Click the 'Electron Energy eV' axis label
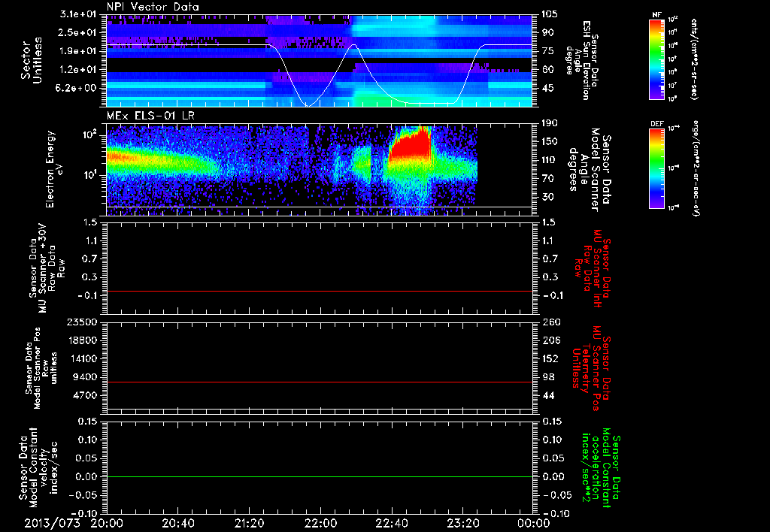770x532 pixels. (56, 169)
